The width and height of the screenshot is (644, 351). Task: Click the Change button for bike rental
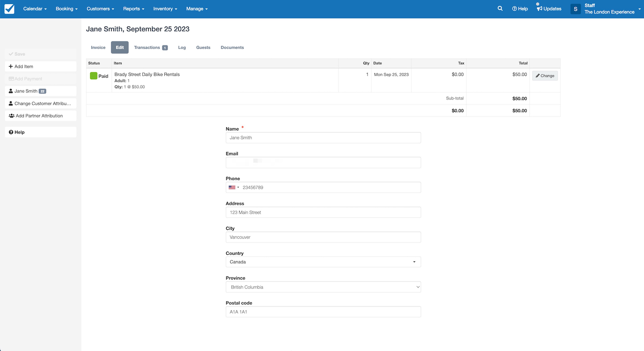pos(545,76)
